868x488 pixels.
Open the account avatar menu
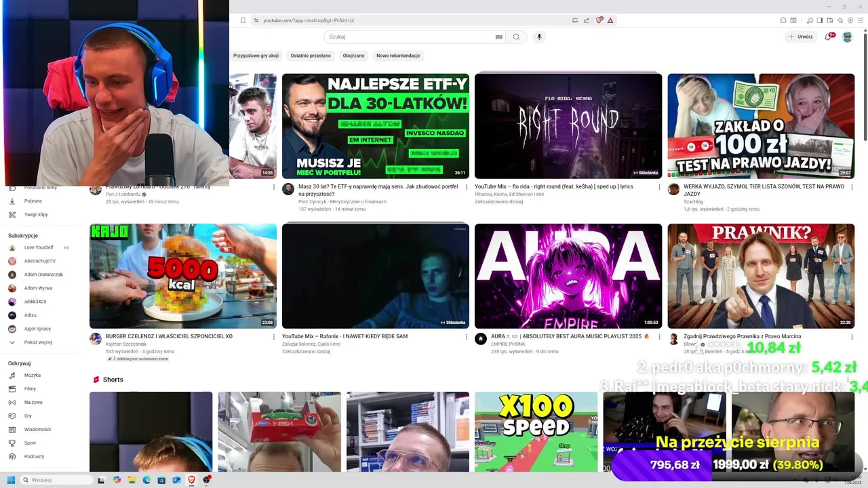click(x=847, y=37)
